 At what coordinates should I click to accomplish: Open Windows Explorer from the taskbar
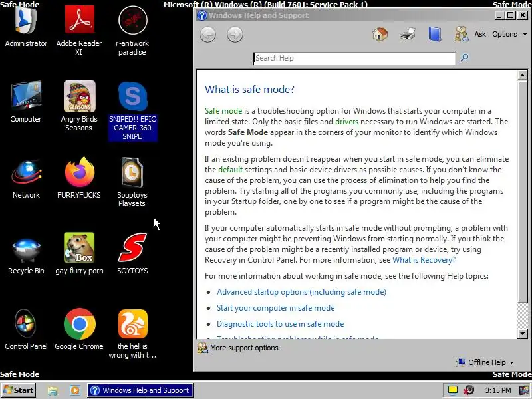[53, 390]
